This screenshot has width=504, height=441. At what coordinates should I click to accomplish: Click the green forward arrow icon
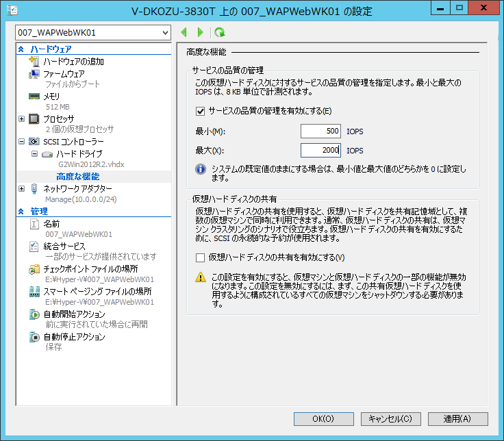(200, 32)
